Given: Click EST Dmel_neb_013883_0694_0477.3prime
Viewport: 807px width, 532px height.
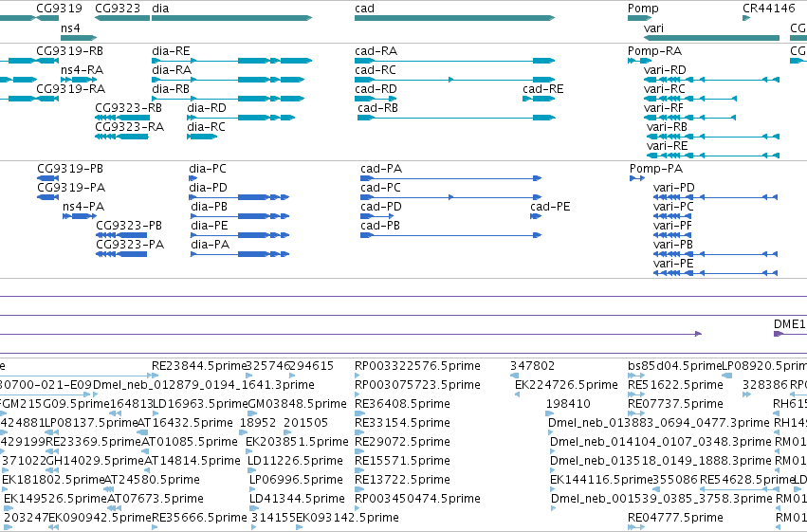Looking at the screenshot, I should point(659,423).
